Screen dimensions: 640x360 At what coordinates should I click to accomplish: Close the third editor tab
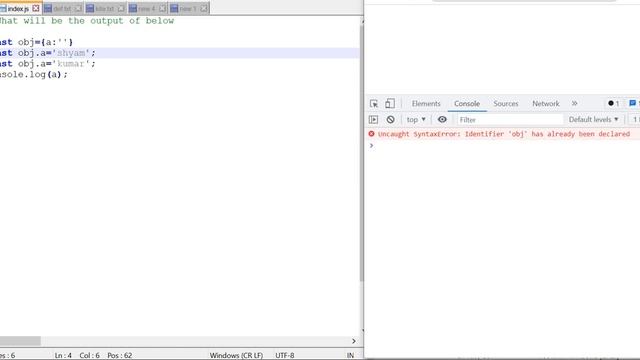pos(121,8)
